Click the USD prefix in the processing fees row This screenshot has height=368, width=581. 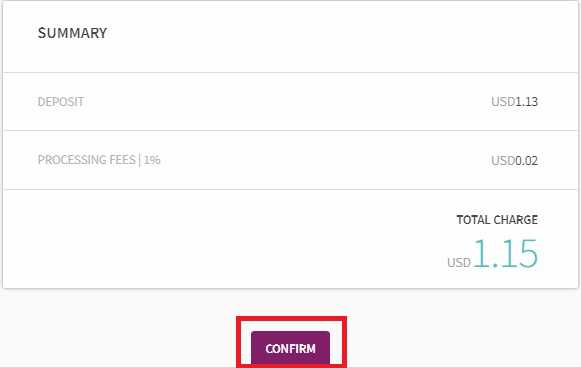tap(503, 160)
